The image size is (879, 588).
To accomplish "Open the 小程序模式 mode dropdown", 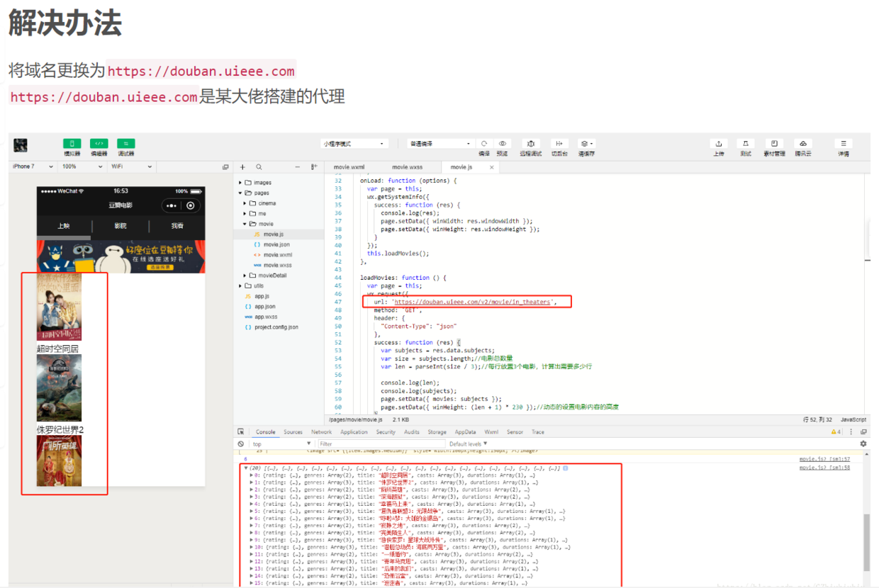I will tap(354, 144).
